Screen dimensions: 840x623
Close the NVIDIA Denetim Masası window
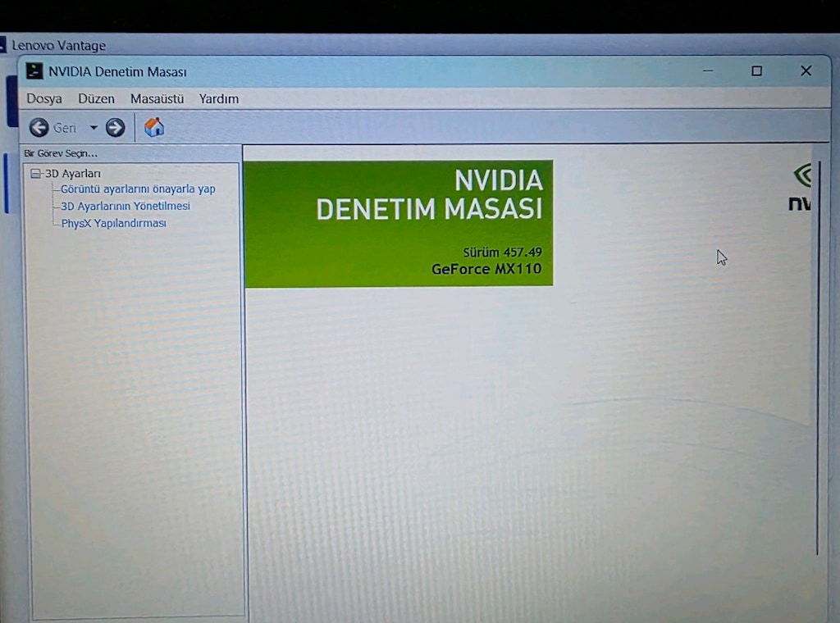(806, 70)
